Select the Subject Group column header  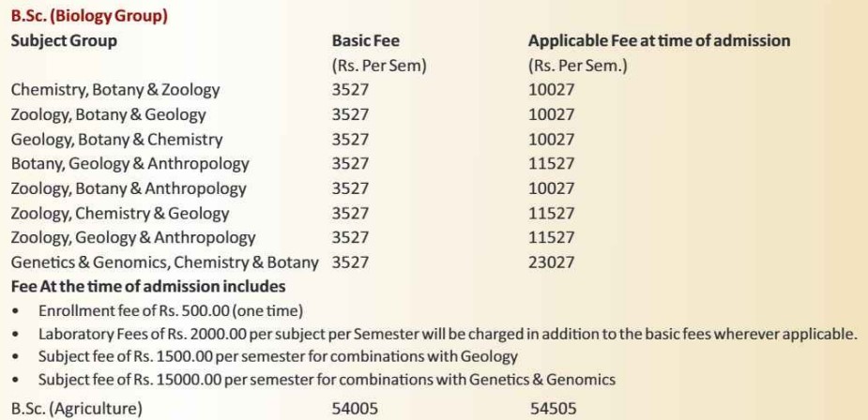coord(64,41)
